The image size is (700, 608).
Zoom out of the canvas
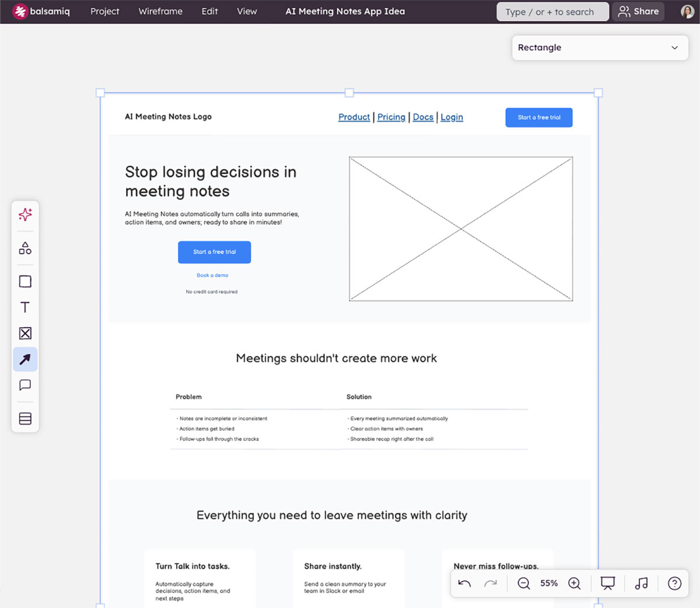coord(524,583)
